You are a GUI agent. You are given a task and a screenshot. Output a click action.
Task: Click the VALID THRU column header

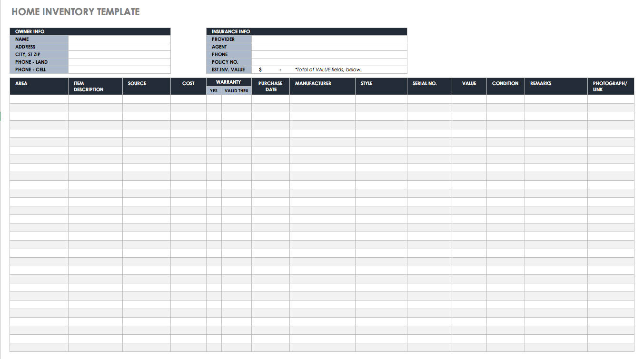coord(236,90)
